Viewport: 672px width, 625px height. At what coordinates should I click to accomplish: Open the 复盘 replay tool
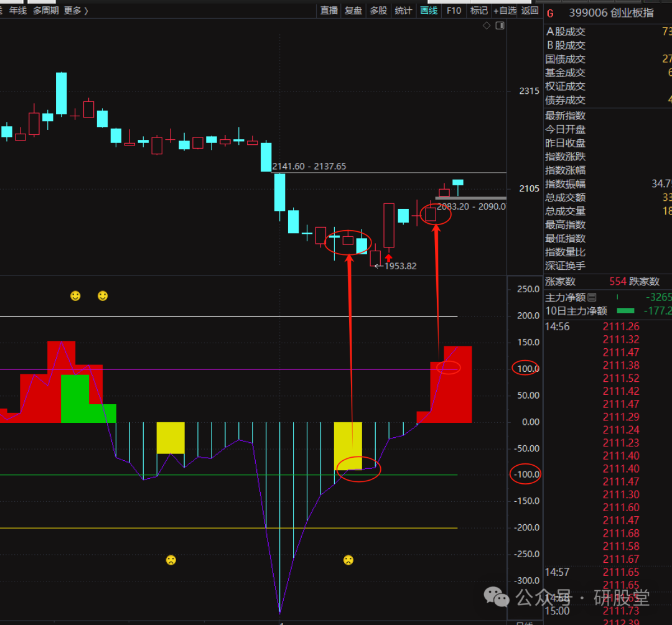pos(353,11)
